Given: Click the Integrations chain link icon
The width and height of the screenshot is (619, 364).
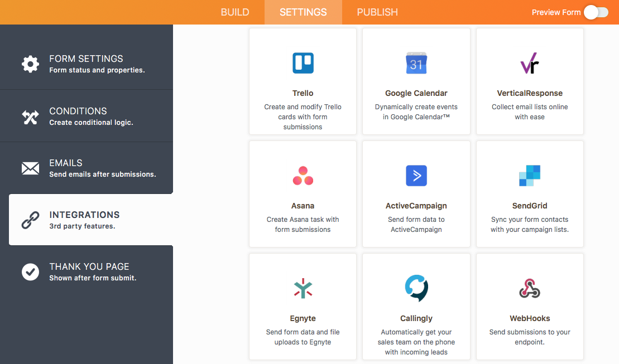Looking at the screenshot, I should coord(30,220).
